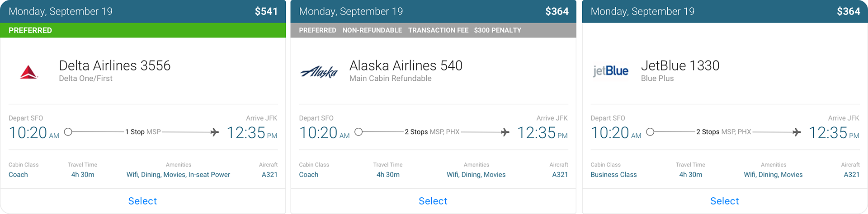This screenshot has width=868, height=214.
Task: Click the Delta One/First fare class text
Action: (85, 79)
